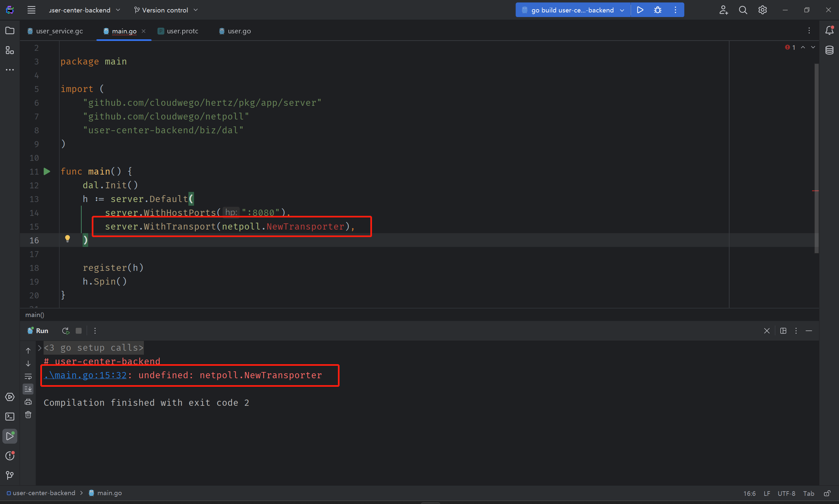
Task: Open the Code With Me user icon
Action: click(723, 10)
